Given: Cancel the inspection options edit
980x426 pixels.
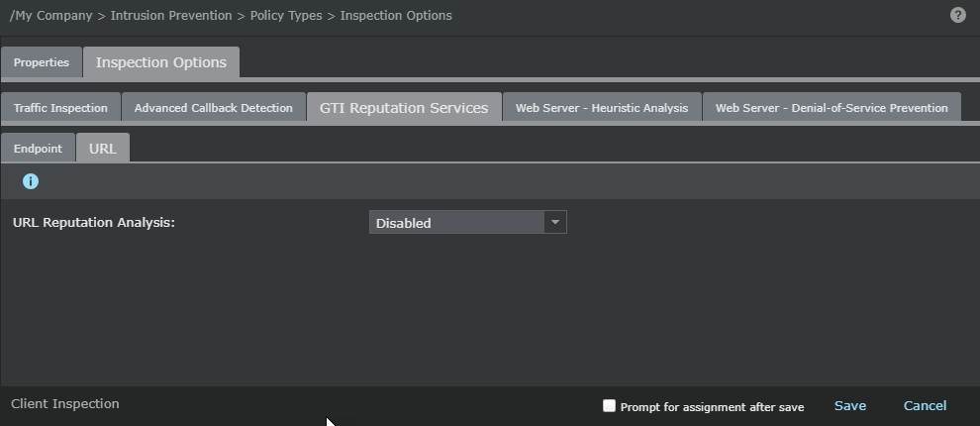Looking at the screenshot, I should click(x=925, y=406).
